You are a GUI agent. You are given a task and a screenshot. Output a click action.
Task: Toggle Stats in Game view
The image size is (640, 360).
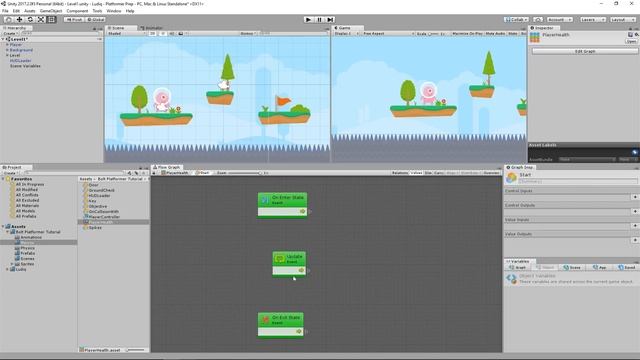click(x=513, y=33)
